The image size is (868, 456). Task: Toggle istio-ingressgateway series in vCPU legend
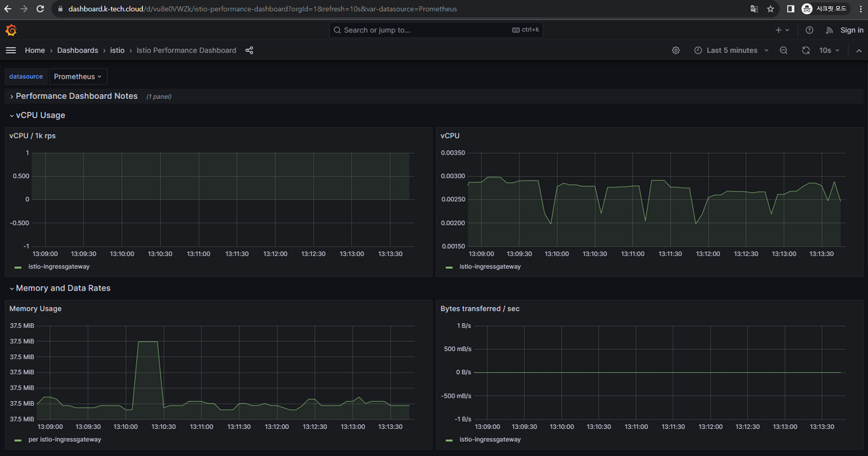(x=490, y=266)
